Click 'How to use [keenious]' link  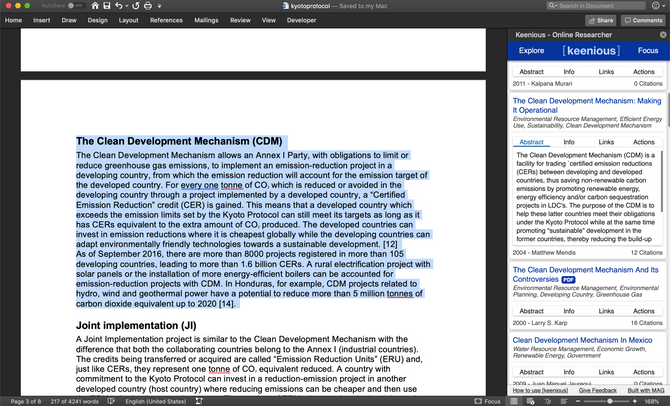tap(540, 390)
